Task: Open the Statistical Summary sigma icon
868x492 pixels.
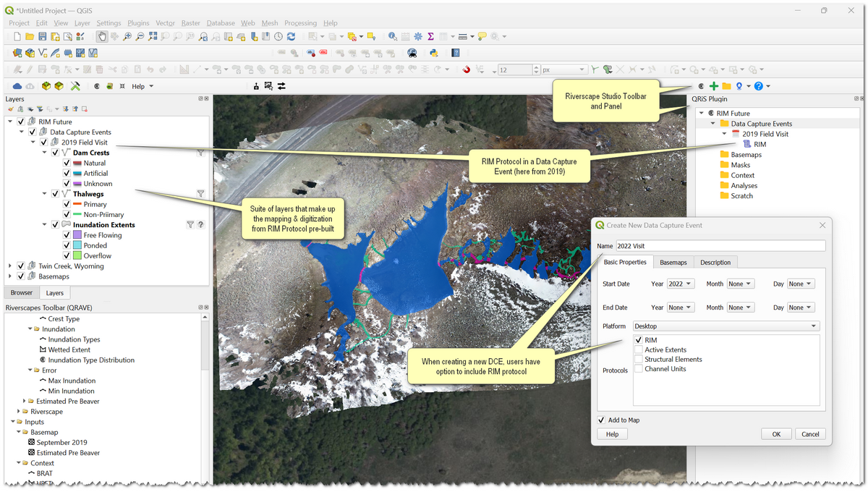Action: click(x=430, y=36)
